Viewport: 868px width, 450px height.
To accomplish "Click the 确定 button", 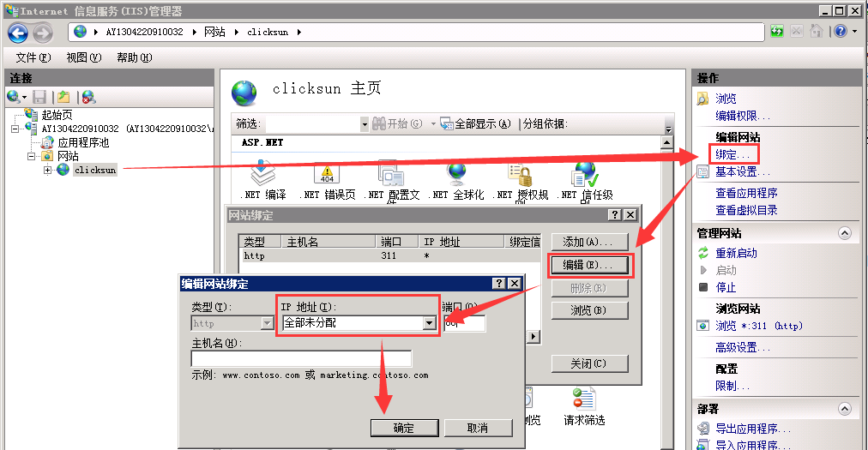I will point(404,428).
